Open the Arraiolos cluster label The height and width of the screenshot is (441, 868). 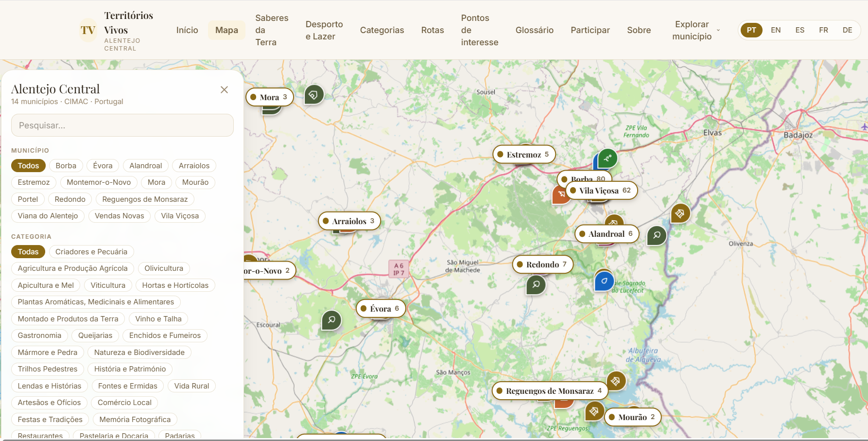[x=349, y=221]
